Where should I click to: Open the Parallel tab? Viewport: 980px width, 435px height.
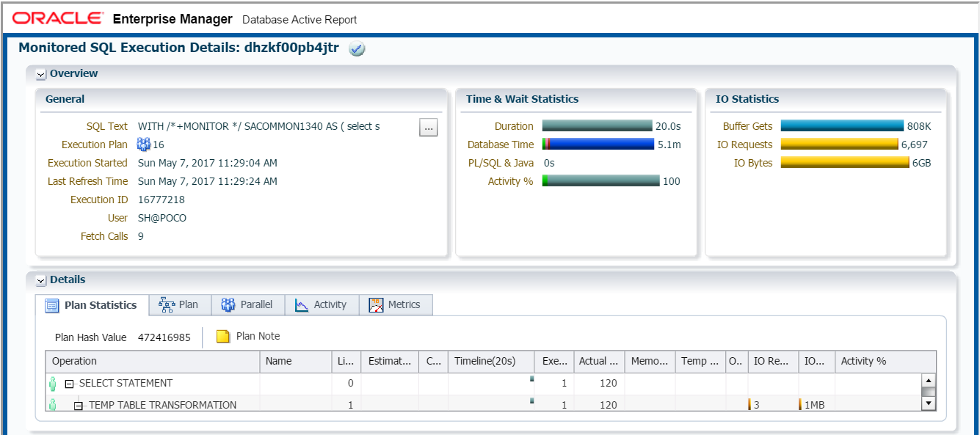[247, 304]
